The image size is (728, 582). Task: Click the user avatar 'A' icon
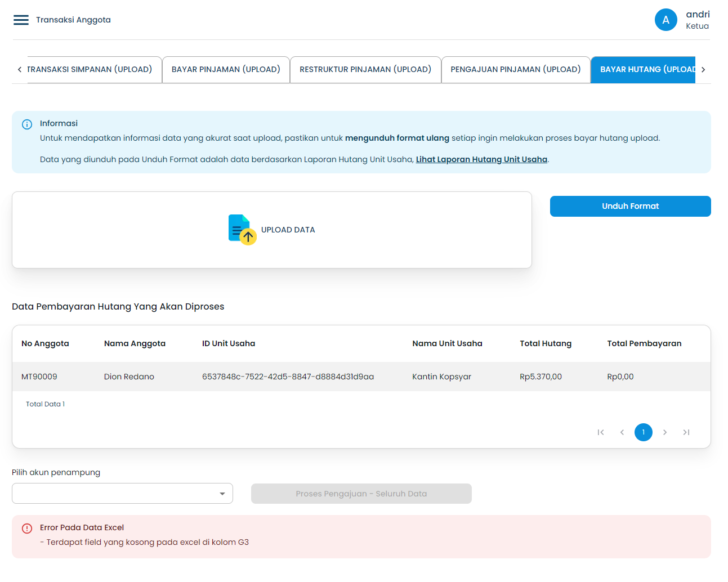coord(666,20)
